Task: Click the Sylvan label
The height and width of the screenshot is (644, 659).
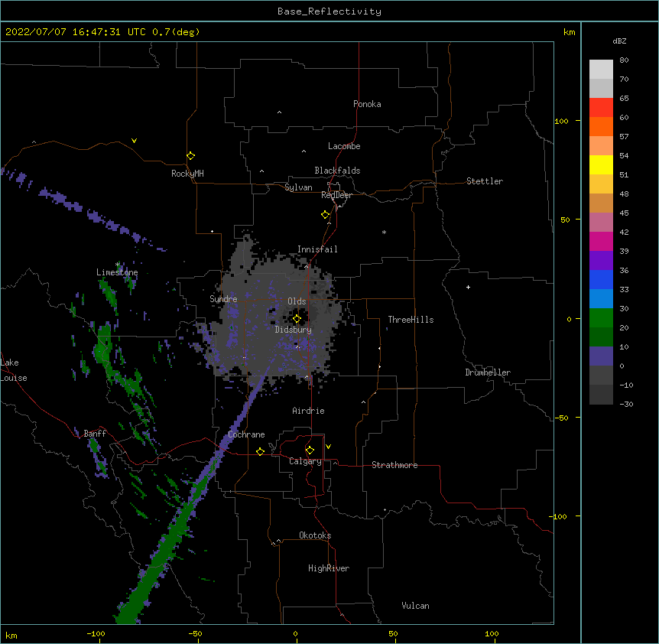Action: pyautogui.click(x=298, y=187)
